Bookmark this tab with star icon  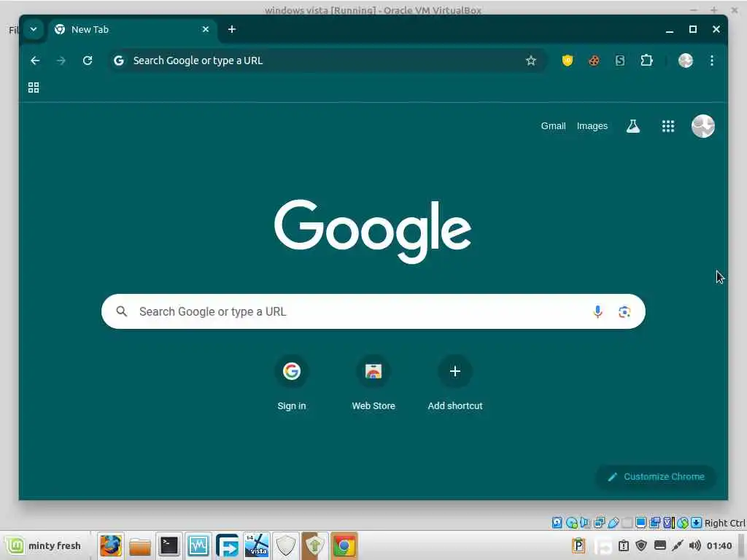tap(531, 61)
